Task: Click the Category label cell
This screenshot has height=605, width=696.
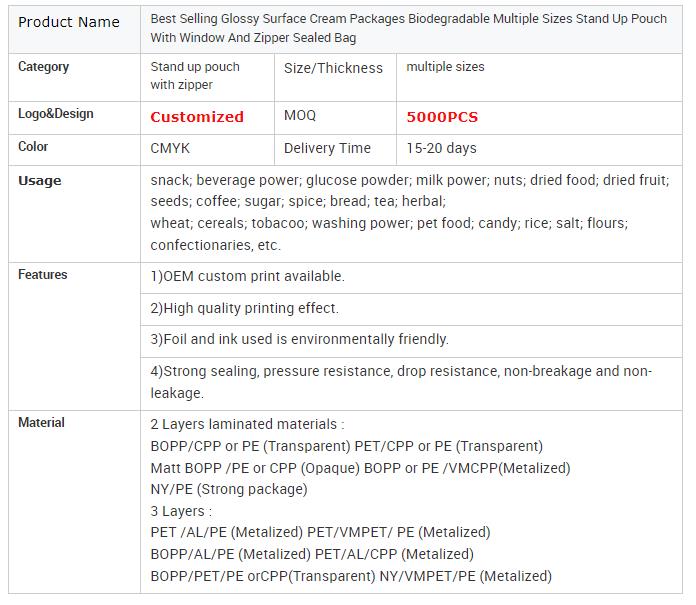Action: 74,78
